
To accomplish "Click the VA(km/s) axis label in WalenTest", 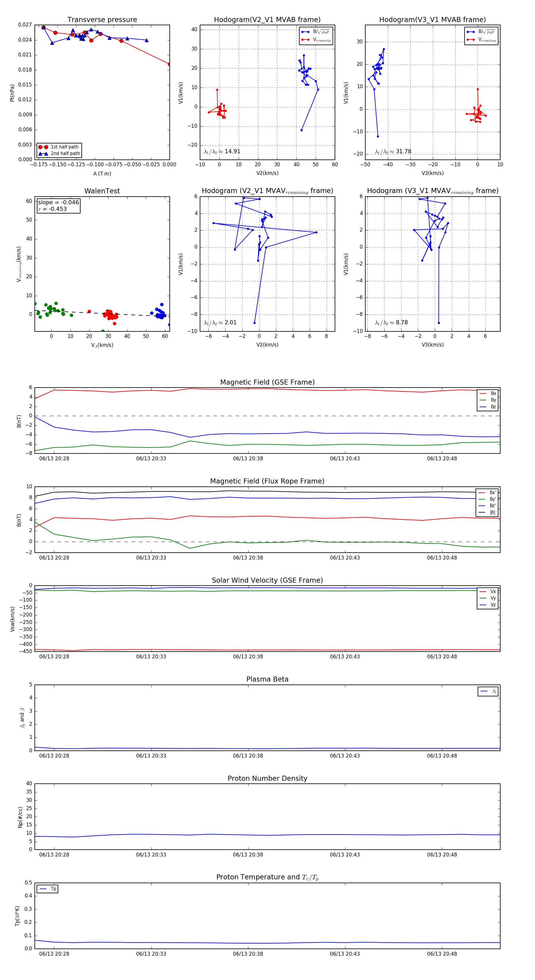I will pyautogui.click(x=102, y=345).
